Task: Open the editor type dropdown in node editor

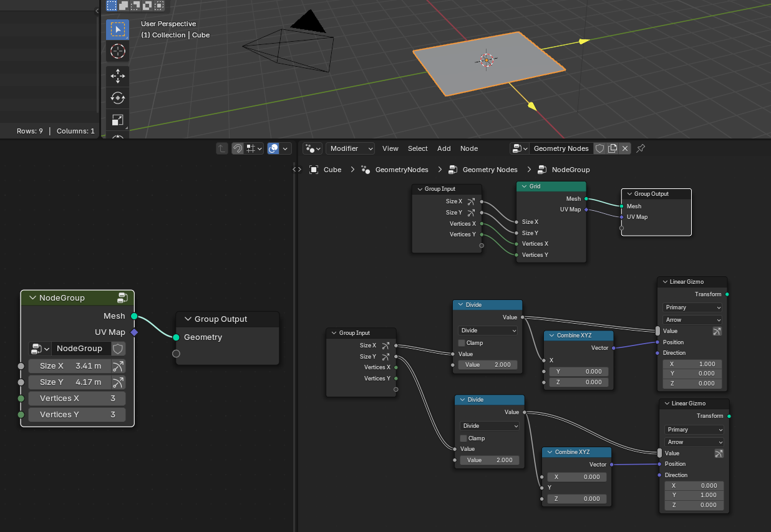Action: click(312, 148)
